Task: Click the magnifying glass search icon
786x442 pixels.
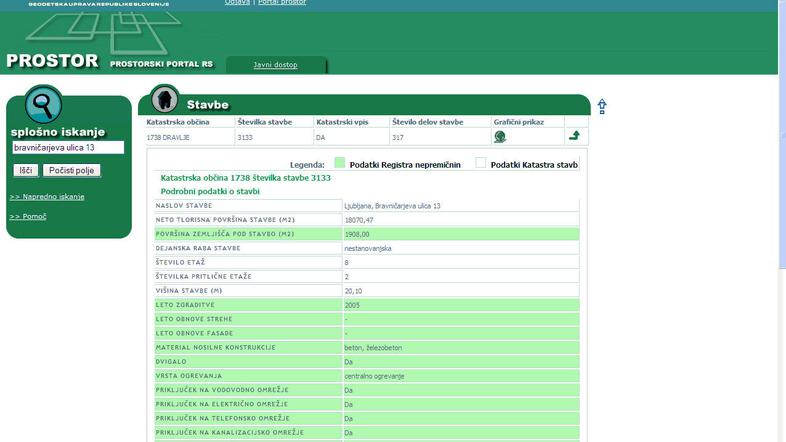Action: click(x=42, y=104)
